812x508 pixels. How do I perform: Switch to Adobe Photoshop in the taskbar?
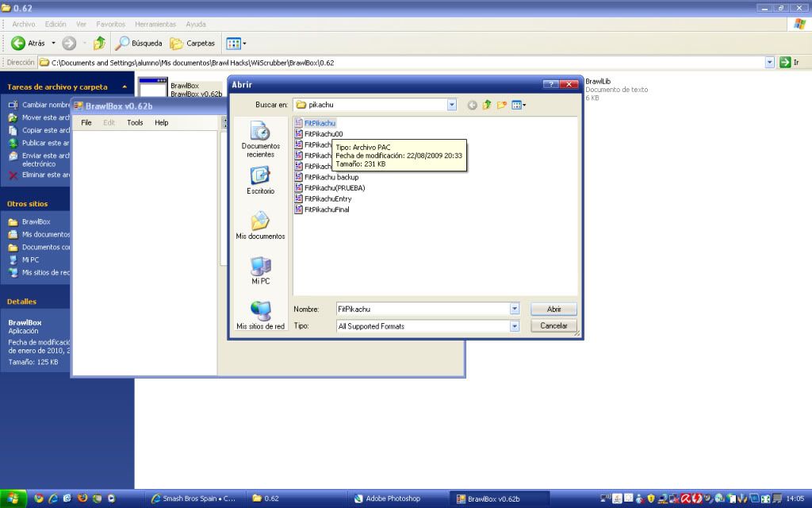point(393,498)
